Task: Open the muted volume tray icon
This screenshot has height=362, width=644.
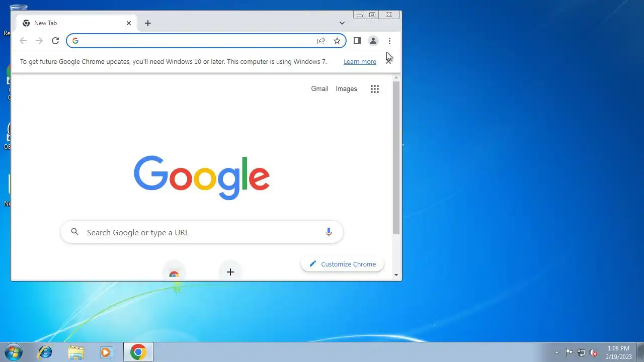Action: pyautogui.click(x=594, y=352)
